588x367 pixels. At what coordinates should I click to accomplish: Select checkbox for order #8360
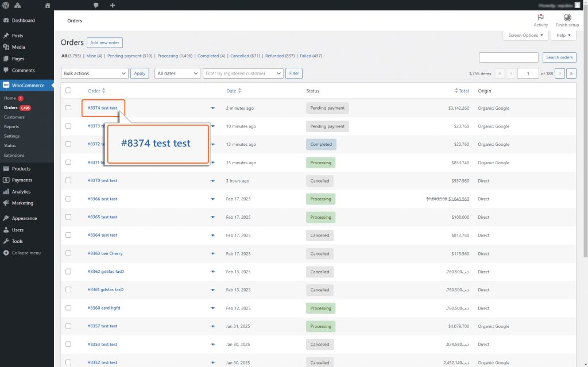point(68,308)
